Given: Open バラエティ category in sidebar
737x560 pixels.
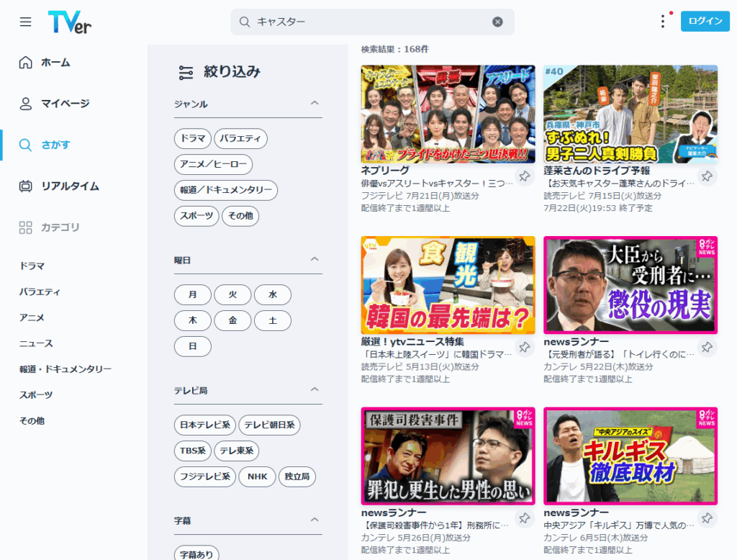Looking at the screenshot, I should (x=40, y=292).
